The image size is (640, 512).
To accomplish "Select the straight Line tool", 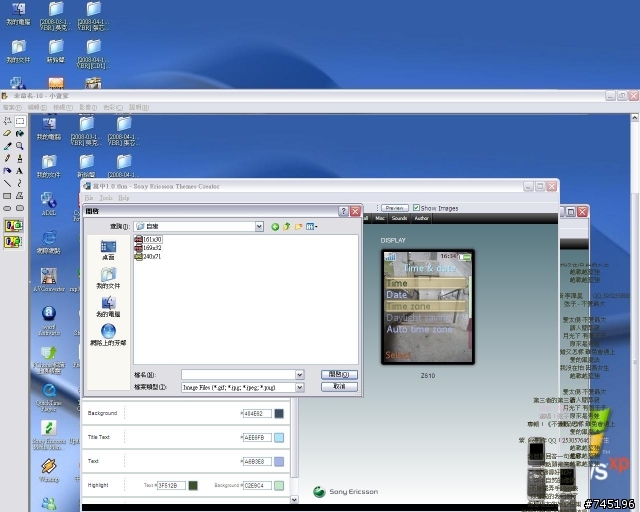I will (x=7, y=183).
